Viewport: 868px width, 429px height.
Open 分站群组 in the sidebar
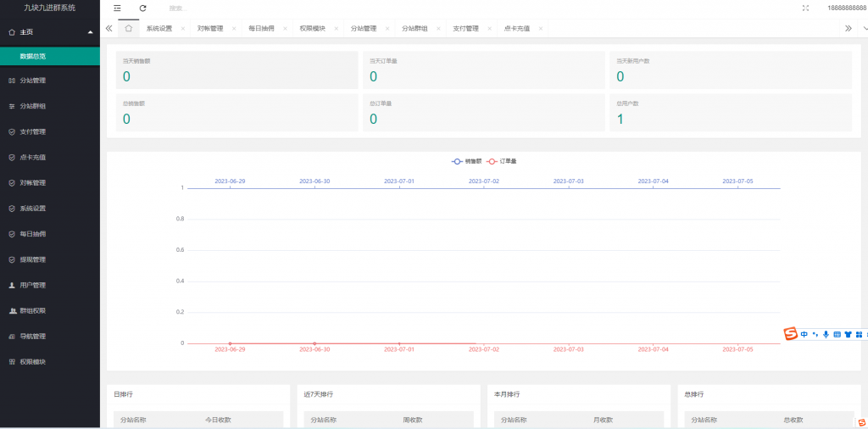tap(50, 106)
